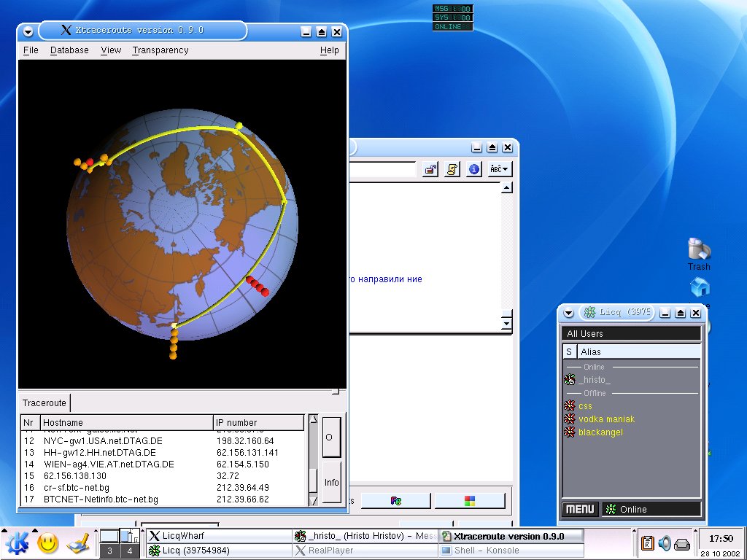Select the Traceroute tab

44,402
